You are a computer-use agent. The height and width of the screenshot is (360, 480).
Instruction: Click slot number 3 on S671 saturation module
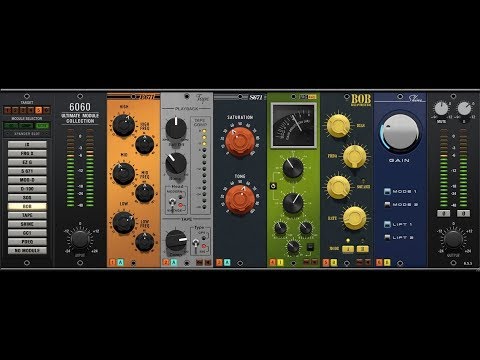(x=219, y=263)
